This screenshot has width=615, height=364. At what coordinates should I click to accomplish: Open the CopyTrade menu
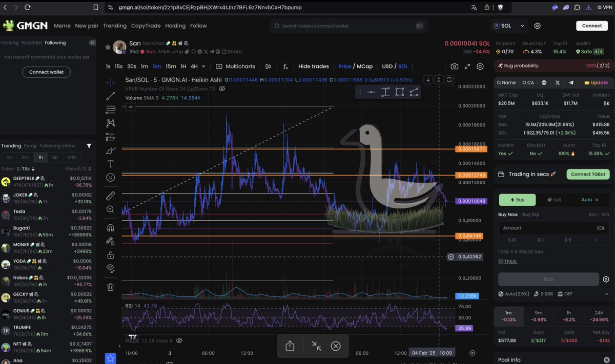click(x=145, y=26)
